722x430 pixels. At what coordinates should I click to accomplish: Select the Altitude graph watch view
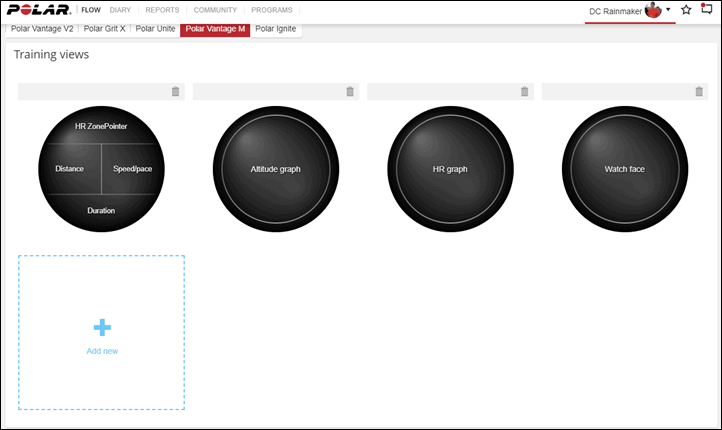(276, 169)
